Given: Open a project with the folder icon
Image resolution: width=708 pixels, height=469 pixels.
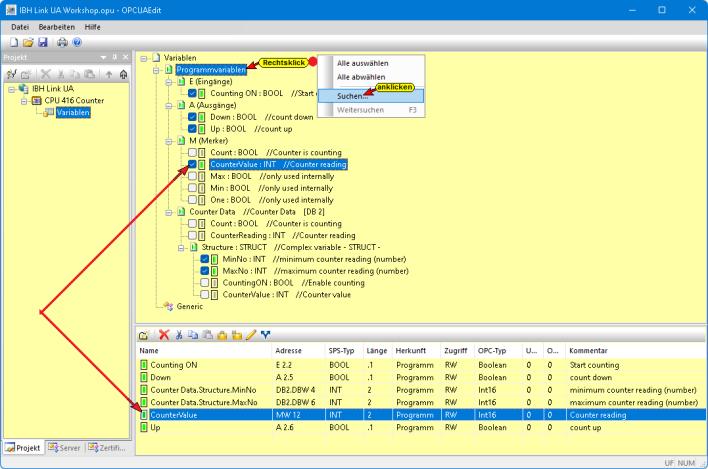Looking at the screenshot, I should pos(28,42).
